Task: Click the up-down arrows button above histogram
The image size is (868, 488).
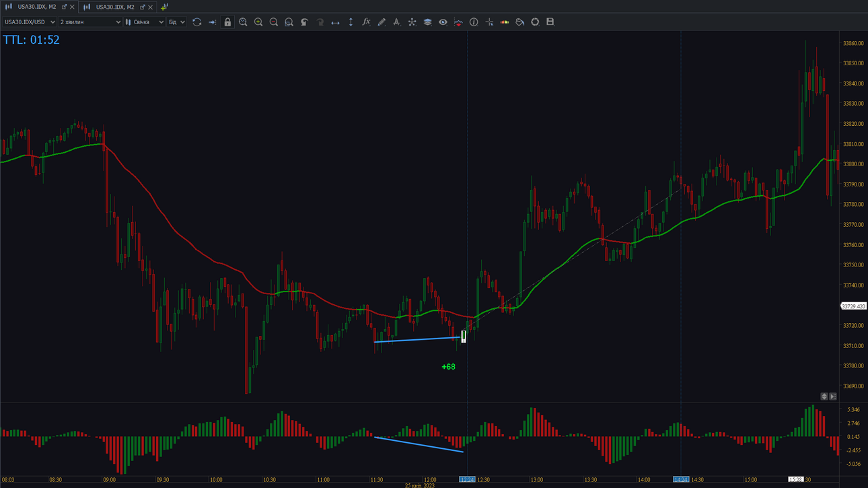Action: pos(824,396)
